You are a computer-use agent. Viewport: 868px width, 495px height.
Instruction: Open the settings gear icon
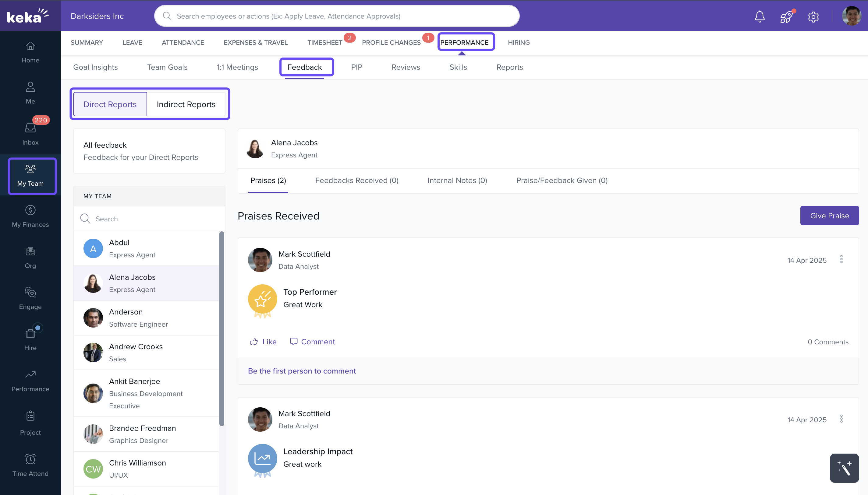(x=813, y=16)
